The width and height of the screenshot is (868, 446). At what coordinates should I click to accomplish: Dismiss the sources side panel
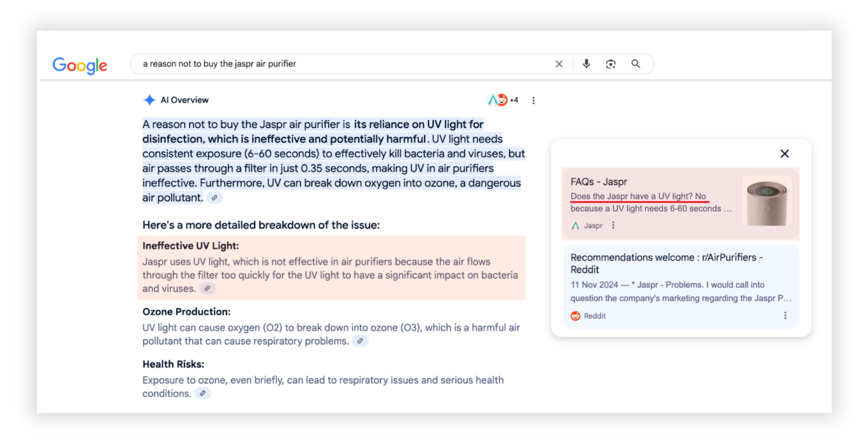pyautogui.click(x=784, y=154)
